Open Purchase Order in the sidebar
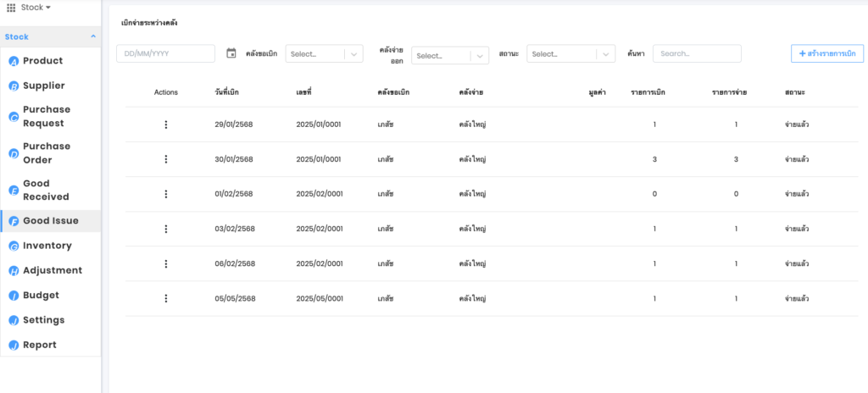Image resolution: width=868 pixels, height=393 pixels. 47,152
